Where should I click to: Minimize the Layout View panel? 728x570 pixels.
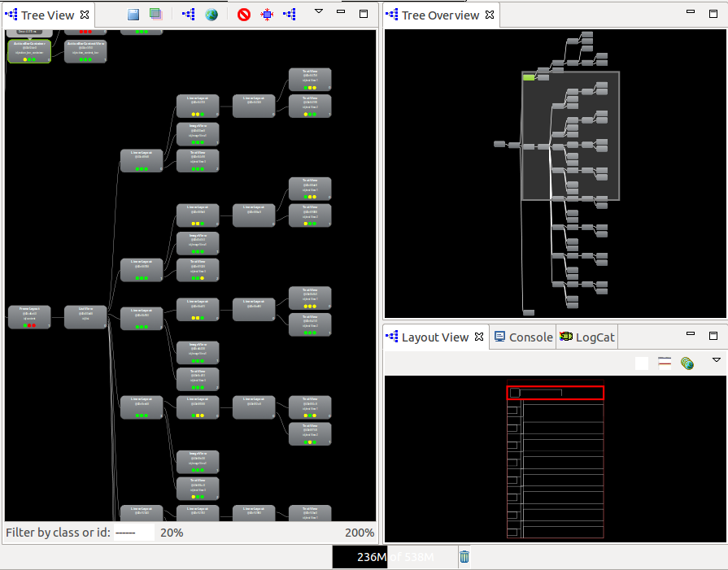[x=691, y=333]
